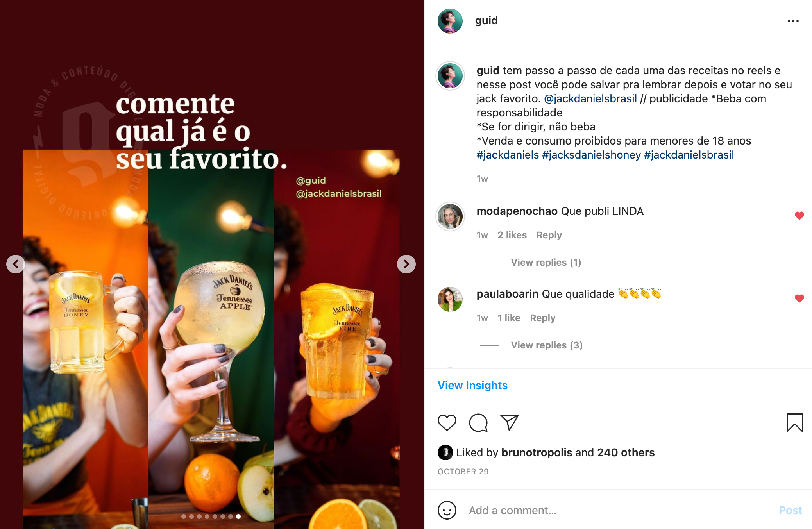The width and height of the screenshot is (812, 529).
Task: Unlike paulaboarin's comment heart
Action: pos(799,298)
